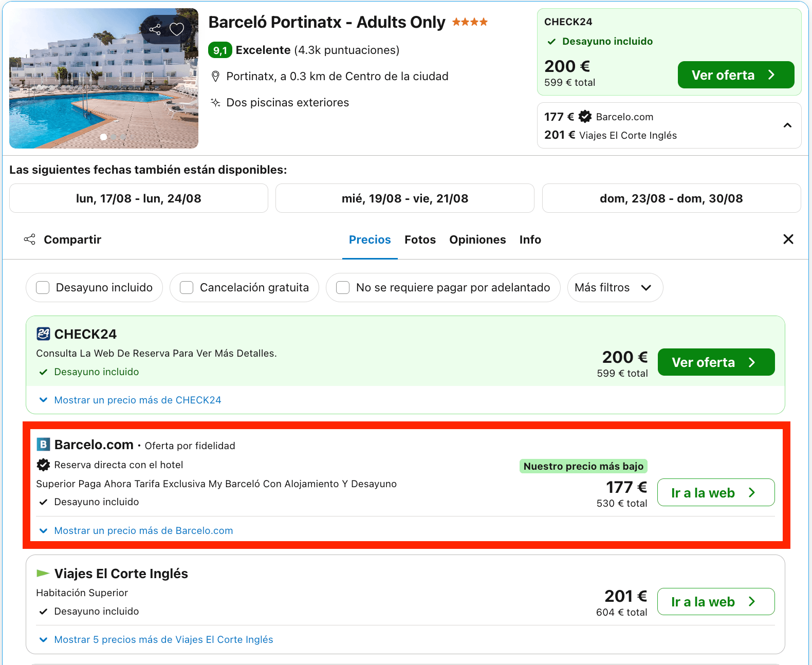
Task: Click Ver oferta in CHECK24 price row
Action: 716,362
